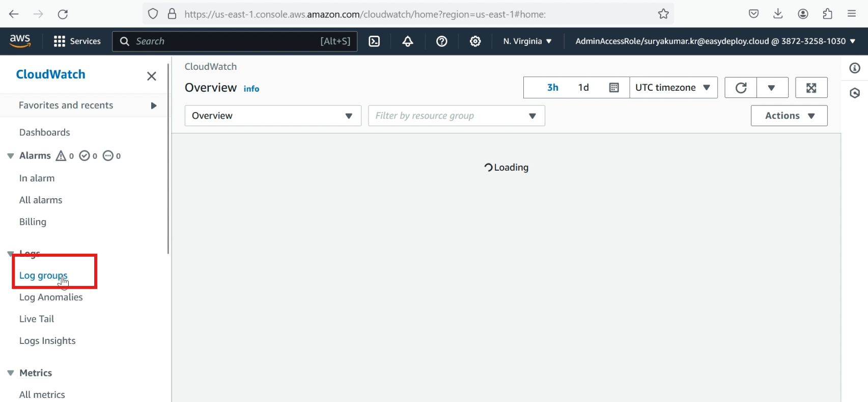Open Logs Insights
868x402 pixels.
click(47, 341)
